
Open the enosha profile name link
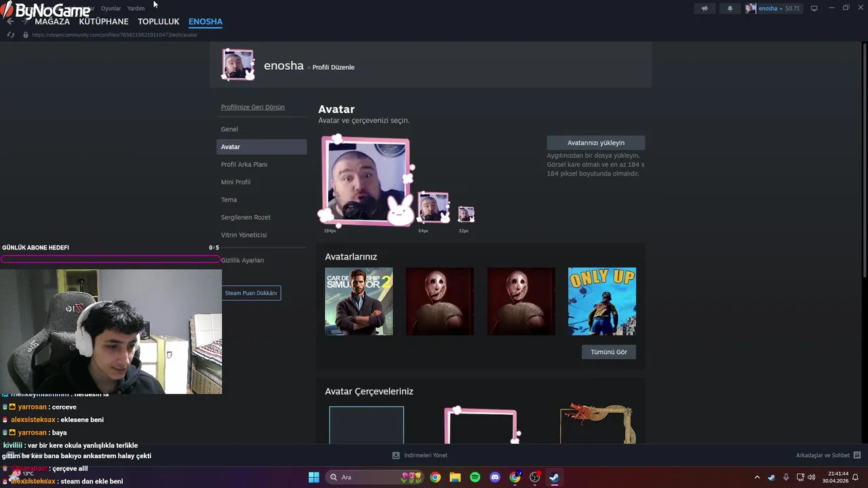(x=283, y=66)
